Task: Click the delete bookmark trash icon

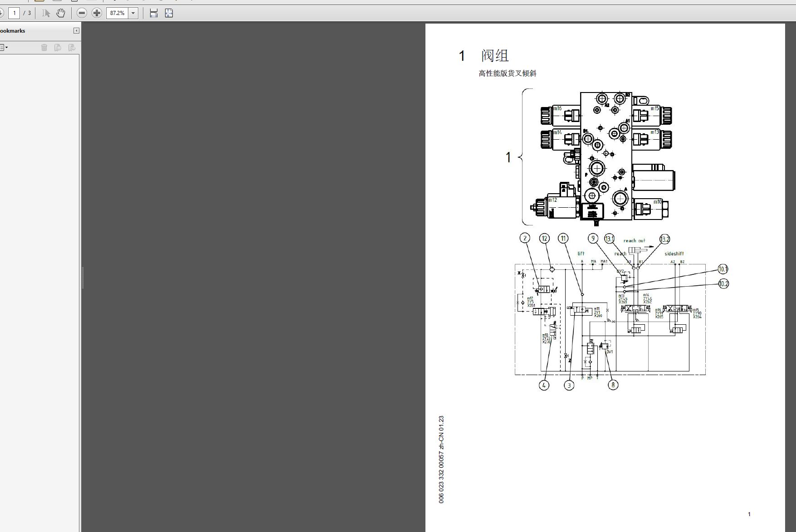Action: pyautogui.click(x=44, y=47)
